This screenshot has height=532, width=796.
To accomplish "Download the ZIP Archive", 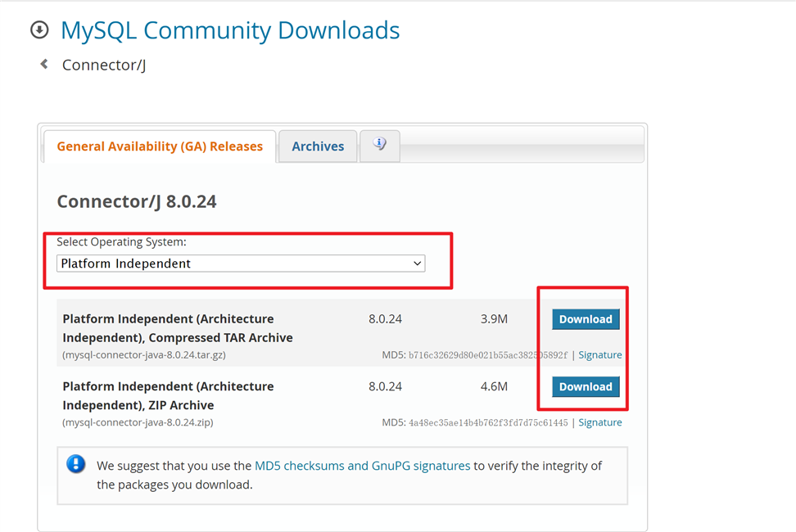I will 586,386.
